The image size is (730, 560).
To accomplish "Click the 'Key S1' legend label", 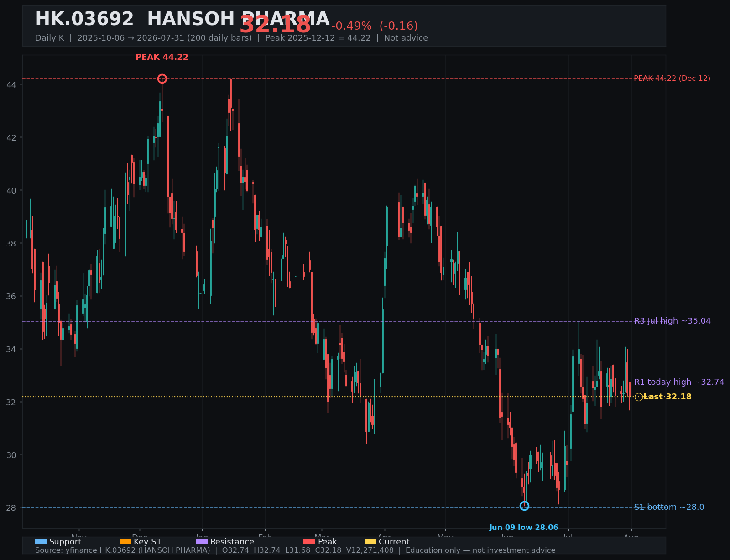I will [x=147, y=542].
